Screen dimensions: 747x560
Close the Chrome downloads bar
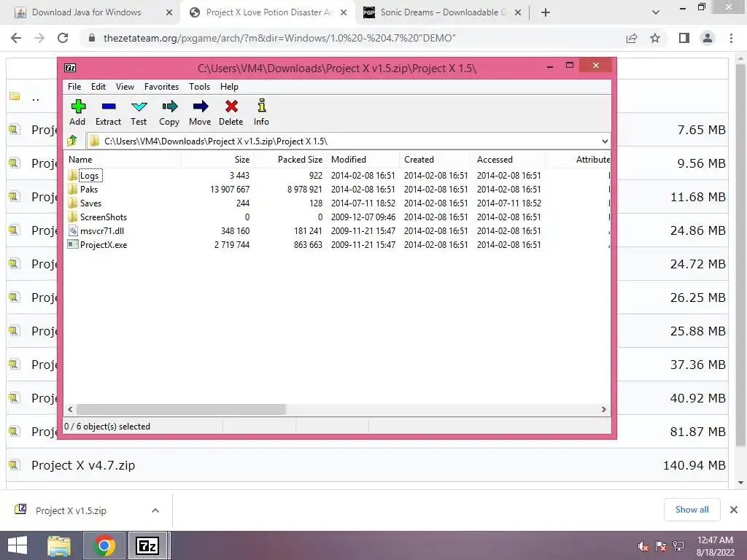click(734, 510)
